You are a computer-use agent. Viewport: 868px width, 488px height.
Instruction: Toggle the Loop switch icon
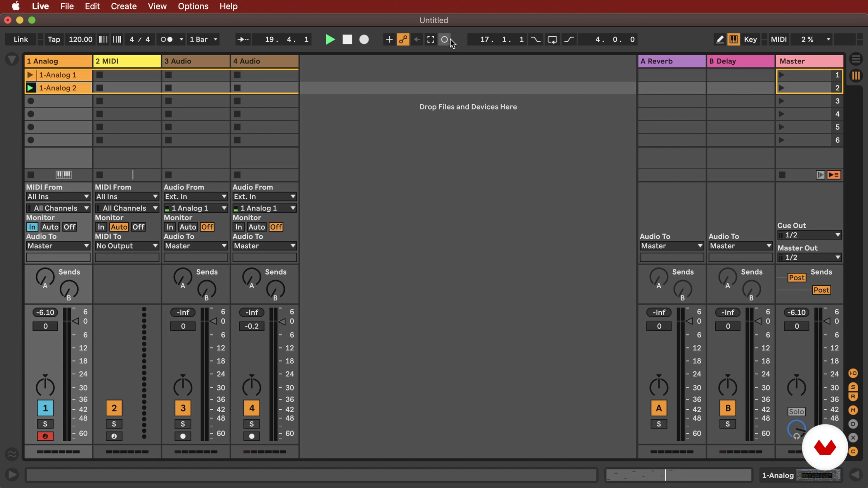pos(552,39)
